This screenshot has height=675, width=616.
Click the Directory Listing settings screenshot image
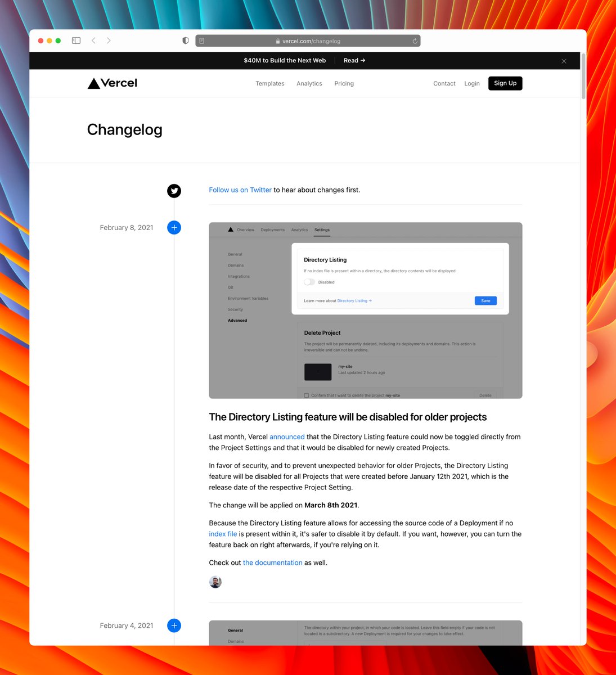366,310
